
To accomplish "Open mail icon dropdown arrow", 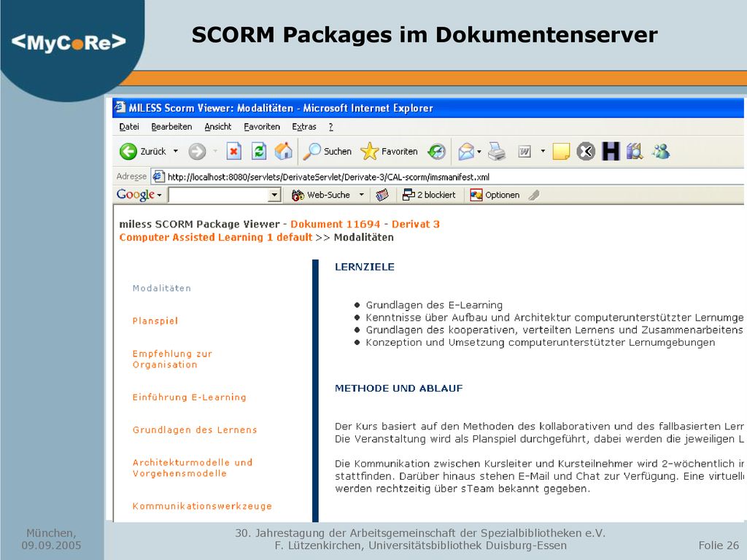I will [x=479, y=152].
